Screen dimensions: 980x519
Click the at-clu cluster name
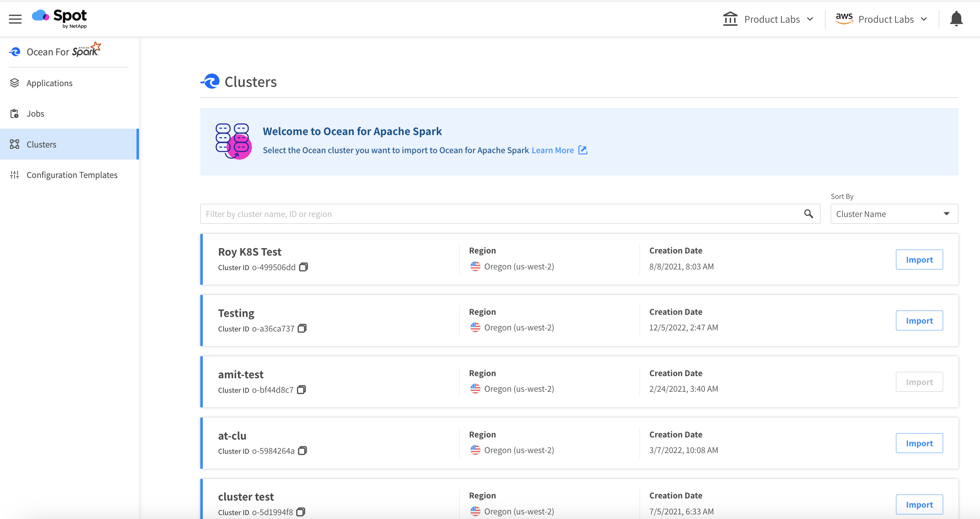tap(232, 435)
